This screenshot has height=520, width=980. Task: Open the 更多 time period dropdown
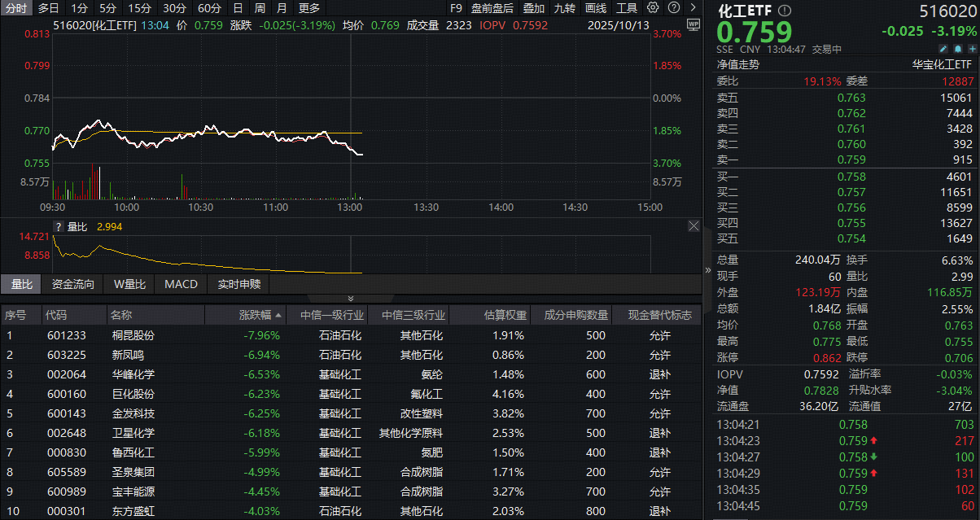[x=309, y=8]
